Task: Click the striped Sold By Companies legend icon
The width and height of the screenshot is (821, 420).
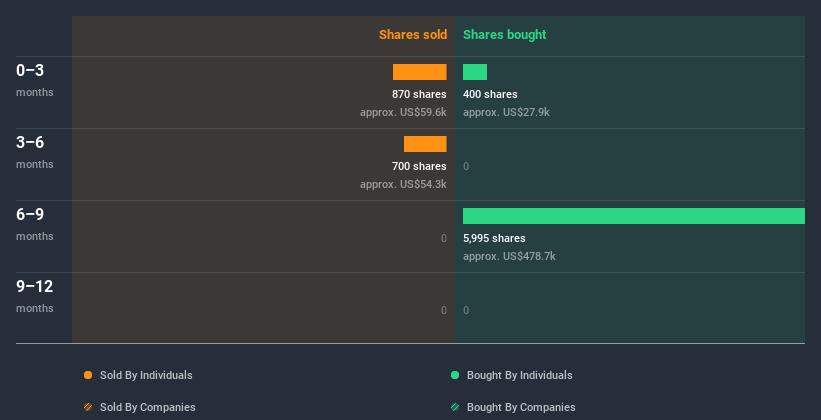Action: click(x=88, y=407)
